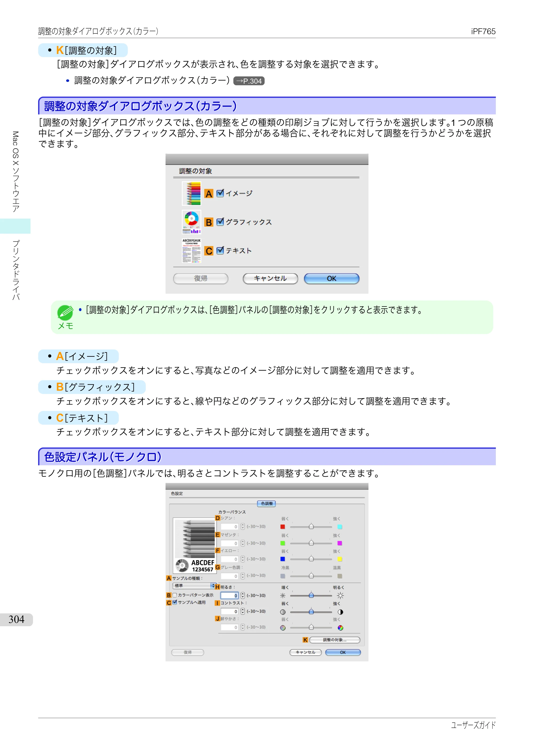Click the 明るさ value stepper arrows
Viewport: 534px width, 756px height.
coord(243,595)
